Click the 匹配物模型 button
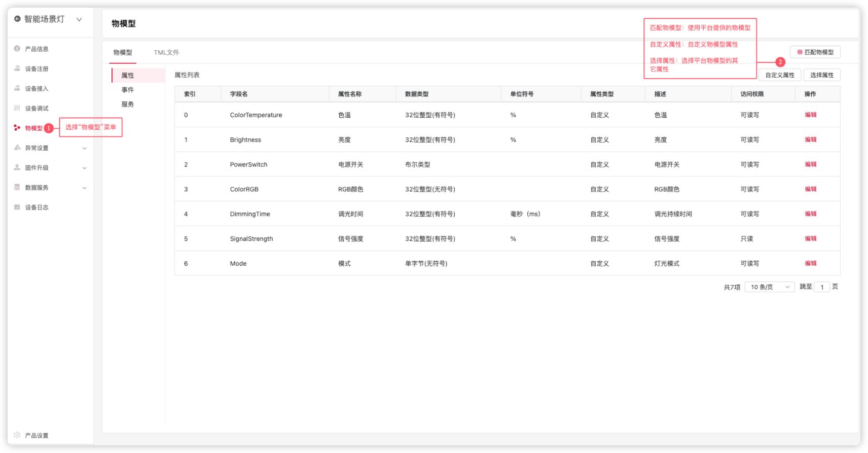This screenshot has height=453, width=868. 815,52
